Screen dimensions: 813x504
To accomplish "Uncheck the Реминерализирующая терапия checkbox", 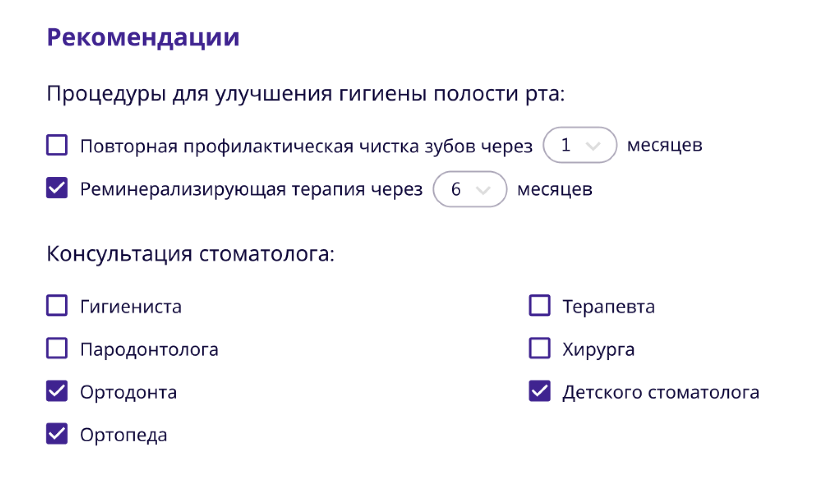I will tap(57, 188).
